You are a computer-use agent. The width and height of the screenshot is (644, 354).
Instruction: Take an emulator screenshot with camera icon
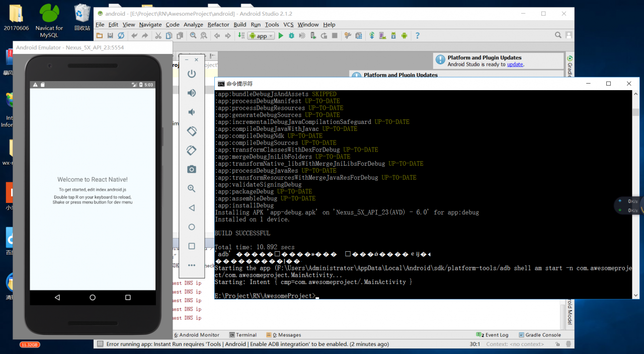pos(192,170)
